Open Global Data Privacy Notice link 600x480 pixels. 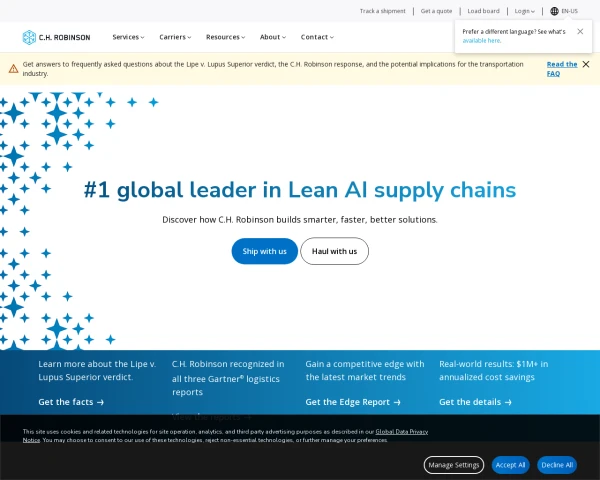click(x=401, y=432)
